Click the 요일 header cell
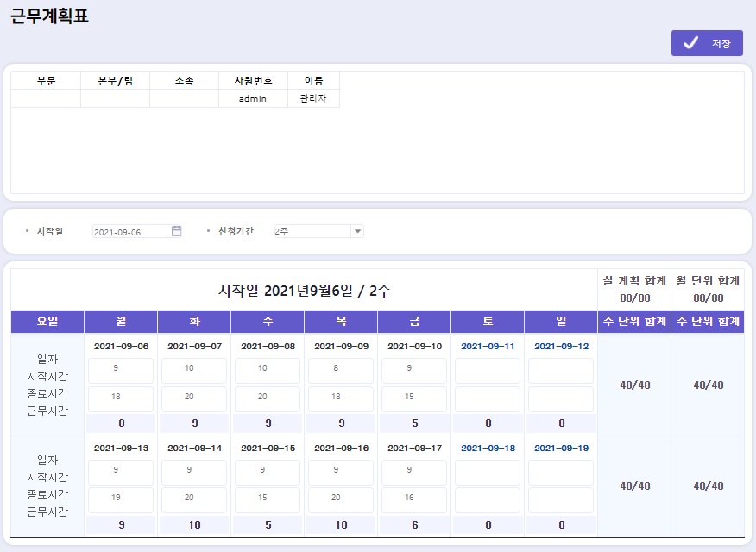This screenshot has height=552, width=756. pos(47,321)
